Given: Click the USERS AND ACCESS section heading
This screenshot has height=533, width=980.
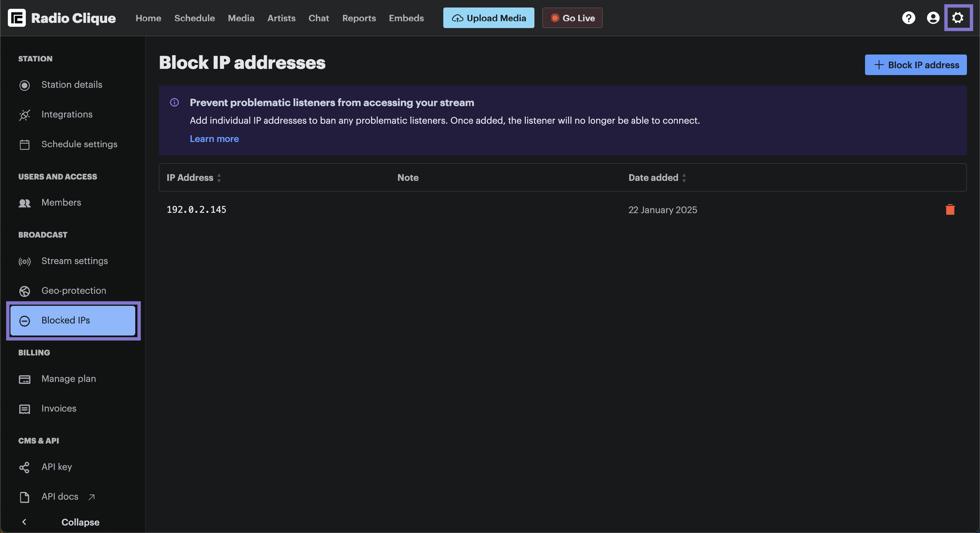Looking at the screenshot, I should [x=57, y=176].
